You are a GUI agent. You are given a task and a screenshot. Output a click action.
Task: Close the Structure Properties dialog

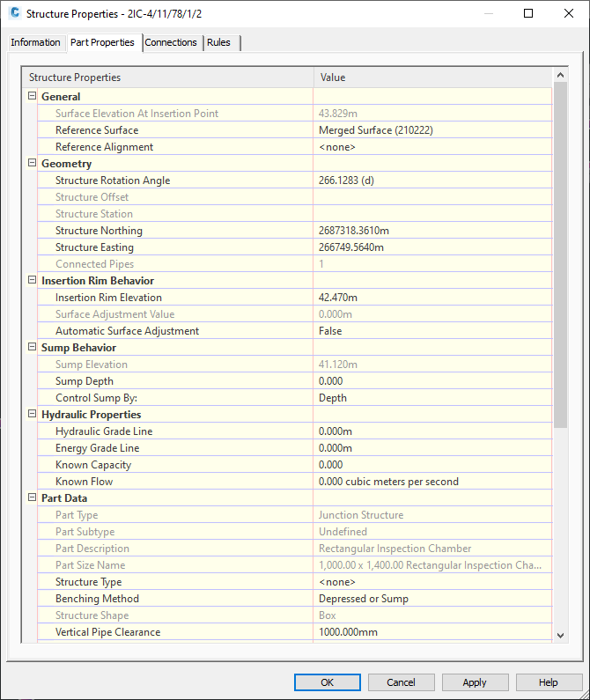[569, 13]
